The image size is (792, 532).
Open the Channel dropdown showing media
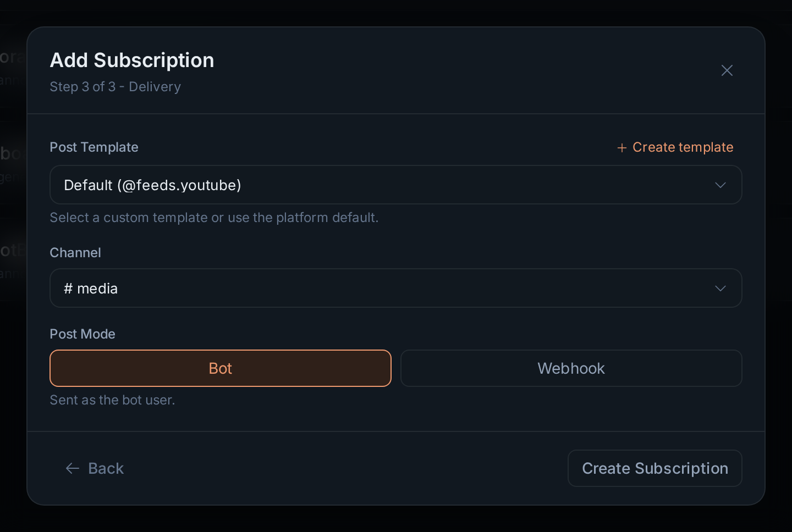[396, 288]
